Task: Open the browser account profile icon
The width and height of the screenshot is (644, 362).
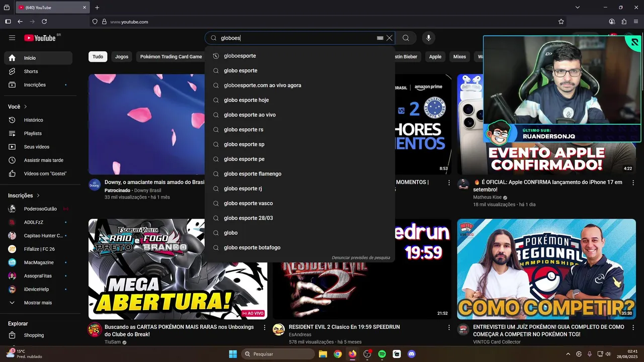Action: 612,22
